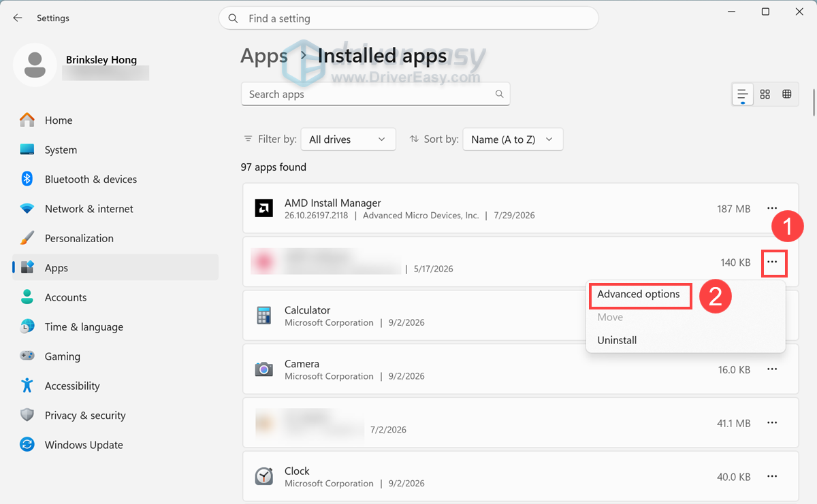Viewport: 817px width, 504px height.
Task: Click the AMD Install Manager name
Action: coord(333,203)
